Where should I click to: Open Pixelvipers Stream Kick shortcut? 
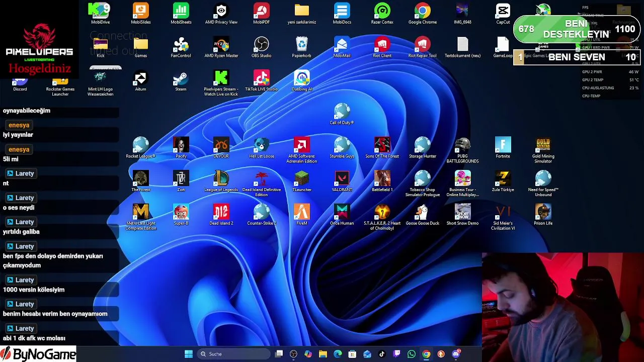pyautogui.click(x=221, y=83)
